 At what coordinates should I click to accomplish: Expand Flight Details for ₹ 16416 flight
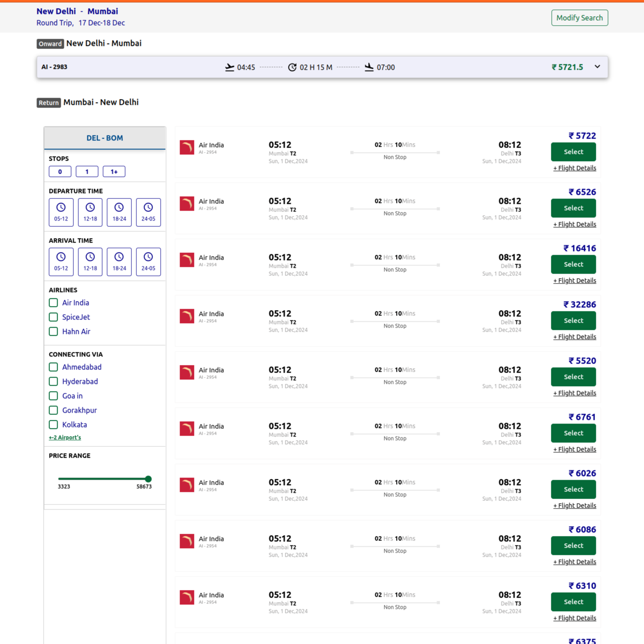pos(575,281)
